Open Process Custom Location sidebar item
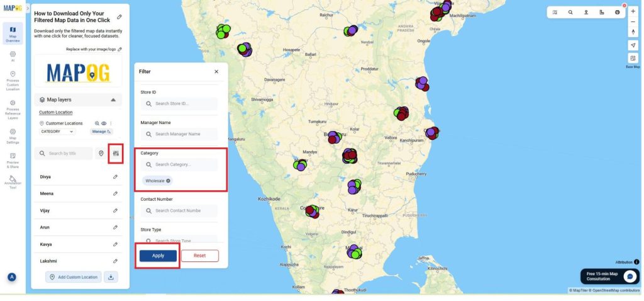 tap(13, 81)
